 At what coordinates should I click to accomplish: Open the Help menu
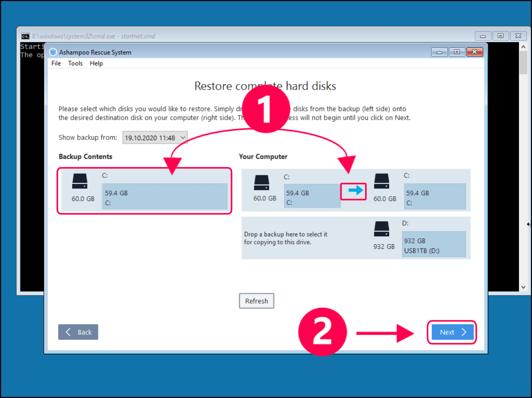pyautogui.click(x=96, y=63)
